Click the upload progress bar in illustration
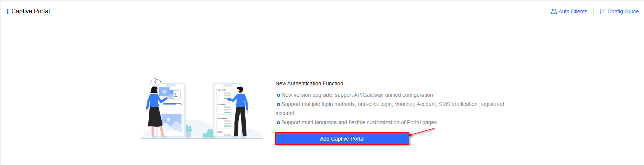The image size is (644, 165). [x=172, y=104]
